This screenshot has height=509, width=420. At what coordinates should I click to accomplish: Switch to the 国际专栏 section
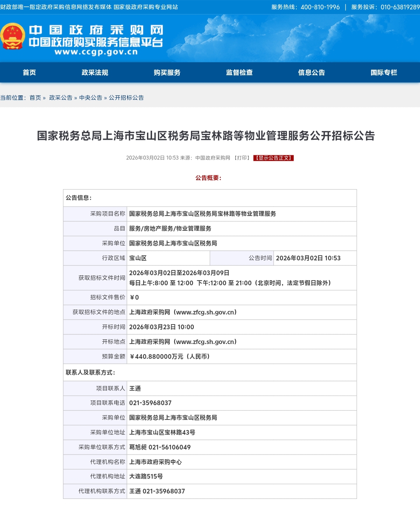pyautogui.click(x=383, y=72)
